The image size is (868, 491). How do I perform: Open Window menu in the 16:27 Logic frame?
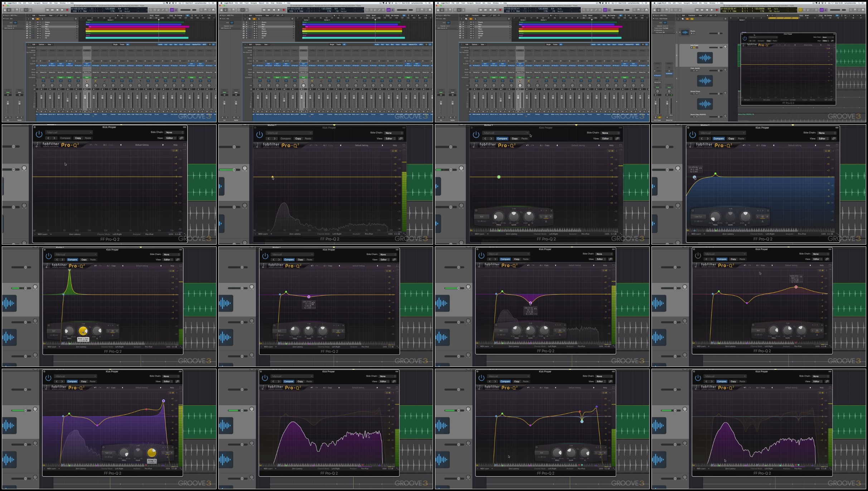[x=62, y=3]
